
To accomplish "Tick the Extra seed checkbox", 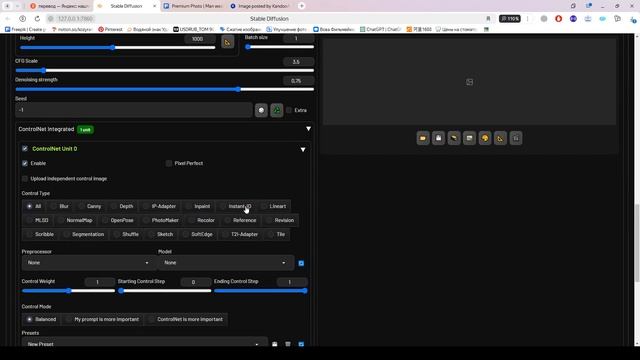I will tap(289, 110).
